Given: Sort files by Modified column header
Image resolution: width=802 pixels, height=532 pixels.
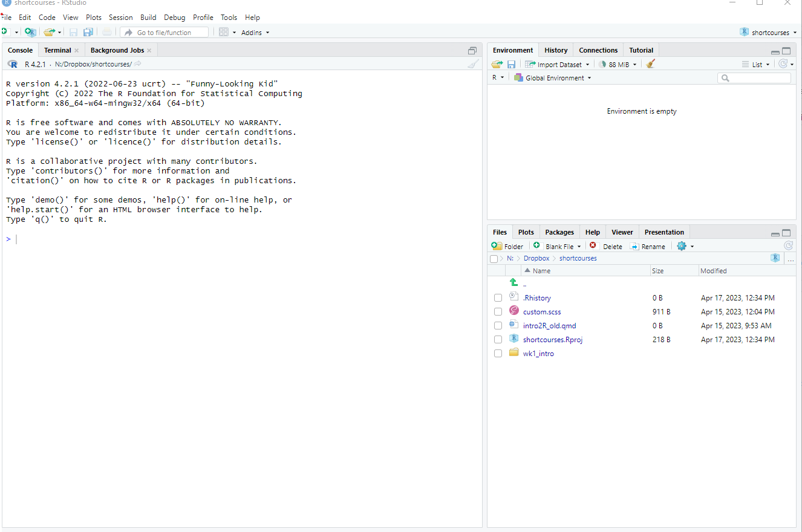Looking at the screenshot, I should (x=713, y=271).
